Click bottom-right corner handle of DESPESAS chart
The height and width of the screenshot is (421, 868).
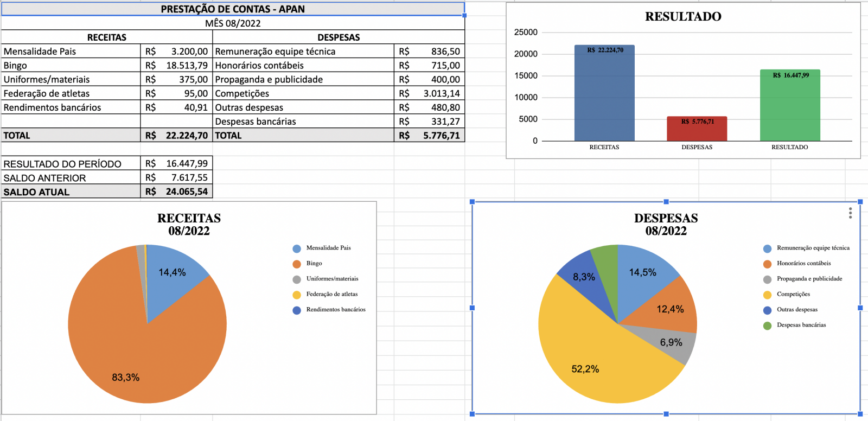pos(860,414)
